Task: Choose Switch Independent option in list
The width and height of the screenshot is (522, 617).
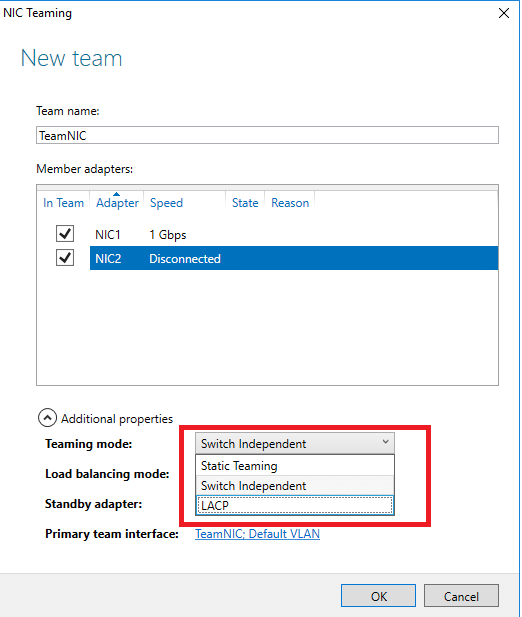Action: [295, 486]
